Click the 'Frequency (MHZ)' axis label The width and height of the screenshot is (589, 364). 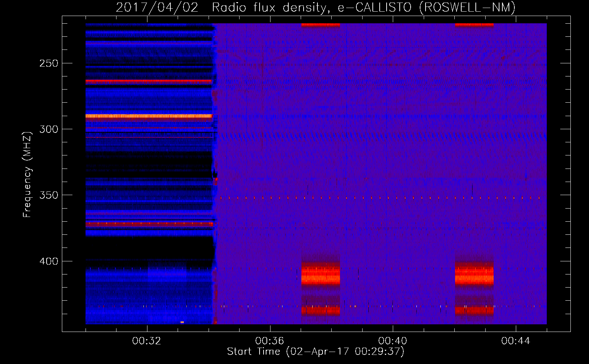tap(27, 174)
